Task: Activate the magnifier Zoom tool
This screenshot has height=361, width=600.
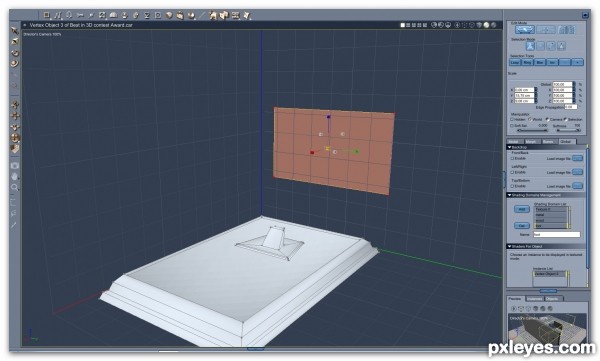Action: tap(15, 187)
